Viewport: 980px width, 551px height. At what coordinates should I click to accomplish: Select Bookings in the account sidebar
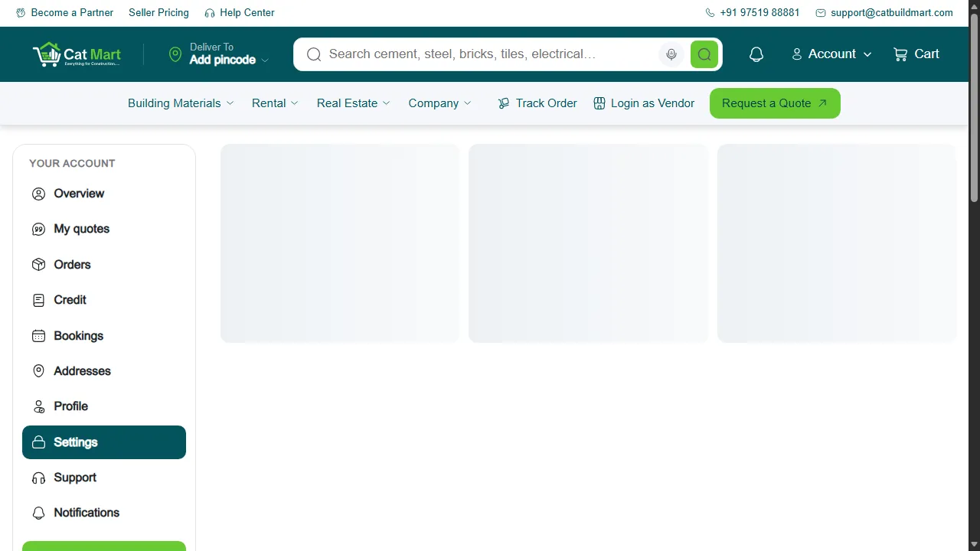click(x=104, y=336)
